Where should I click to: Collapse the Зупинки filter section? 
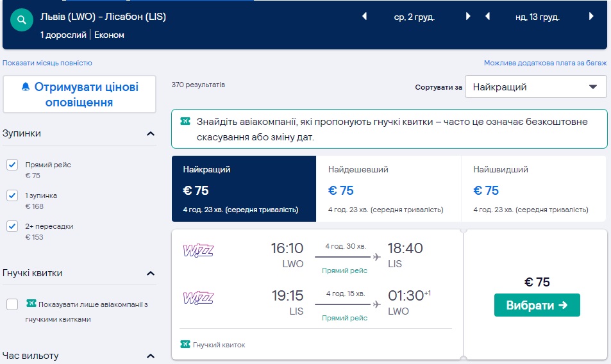pyautogui.click(x=151, y=134)
